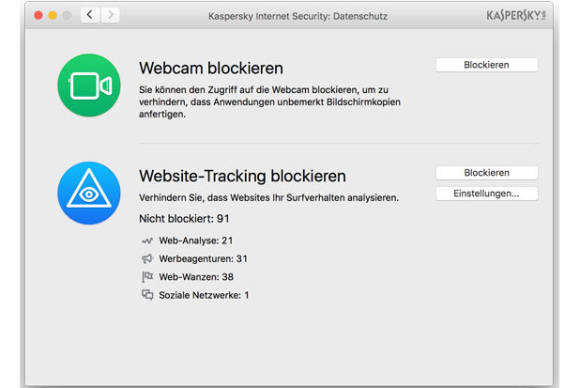
Task: Click the Soziale Netzwerke chat icon
Action: coord(147,295)
